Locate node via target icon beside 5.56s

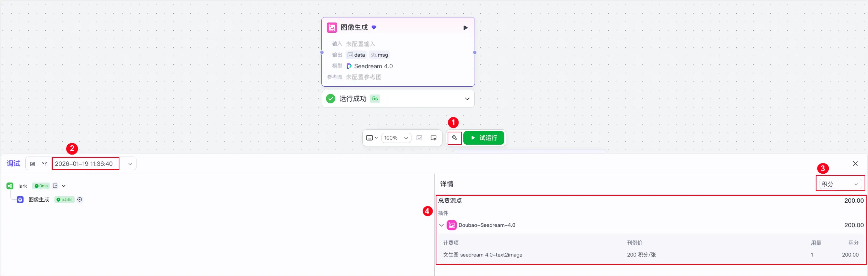coord(80,200)
